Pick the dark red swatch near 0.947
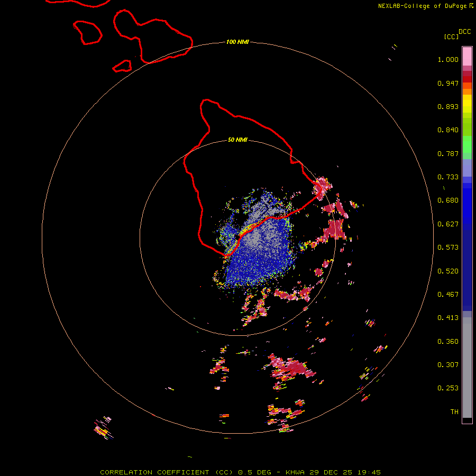The width and height of the screenshot is (476, 476). [x=467, y=79]
